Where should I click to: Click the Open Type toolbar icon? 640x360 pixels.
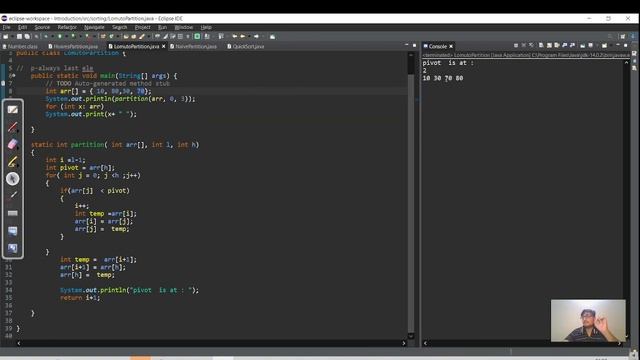coord(127,36)
